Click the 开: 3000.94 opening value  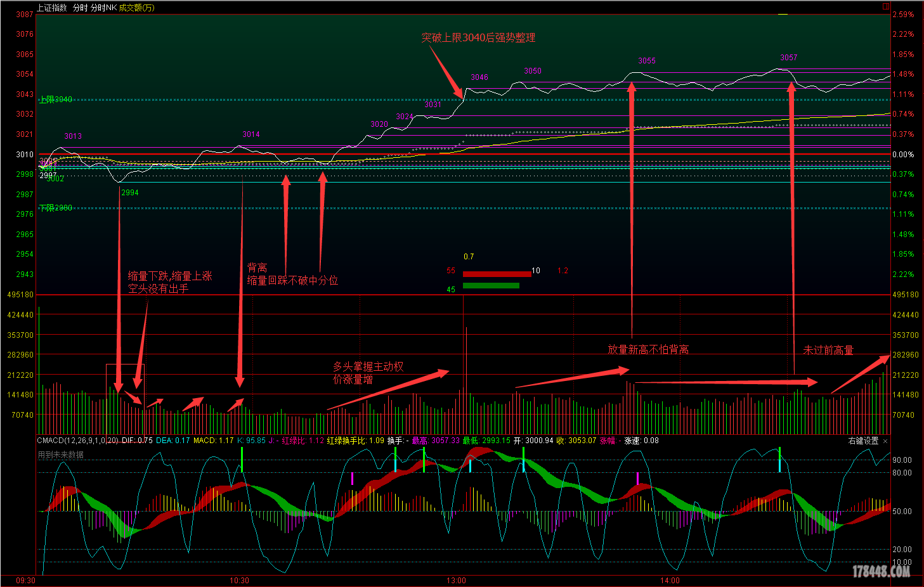click(533, 441)
